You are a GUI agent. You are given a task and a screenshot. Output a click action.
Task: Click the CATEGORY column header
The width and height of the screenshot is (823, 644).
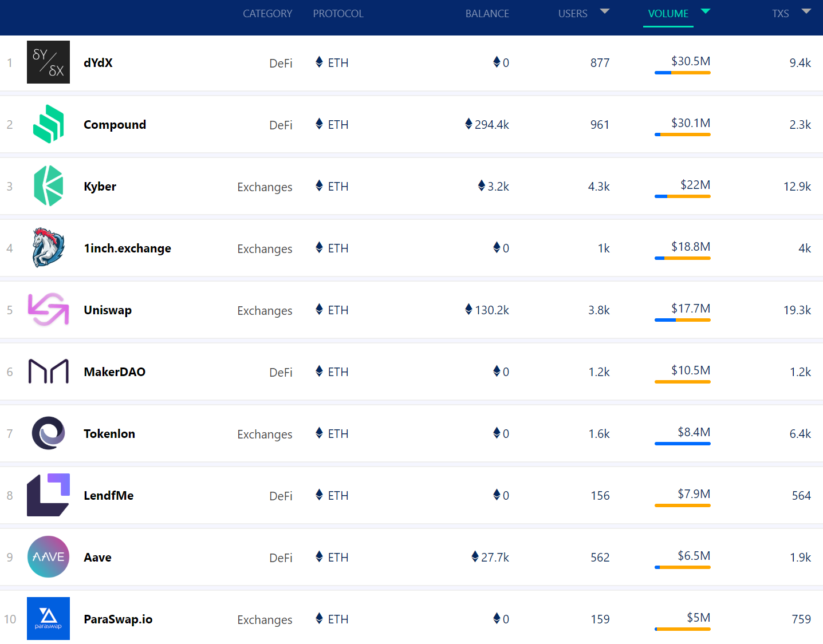point(267,14)
